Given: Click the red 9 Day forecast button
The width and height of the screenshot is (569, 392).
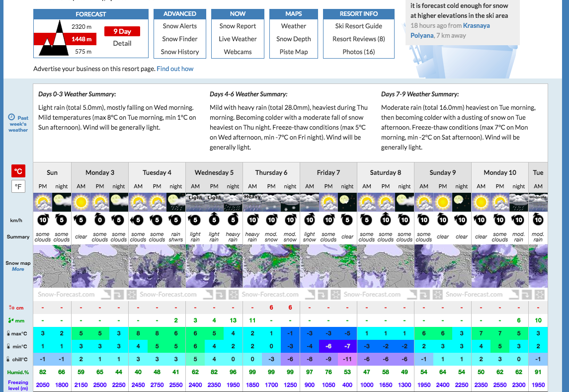Looking at the screenshot, I should click(x=122, y=31).
